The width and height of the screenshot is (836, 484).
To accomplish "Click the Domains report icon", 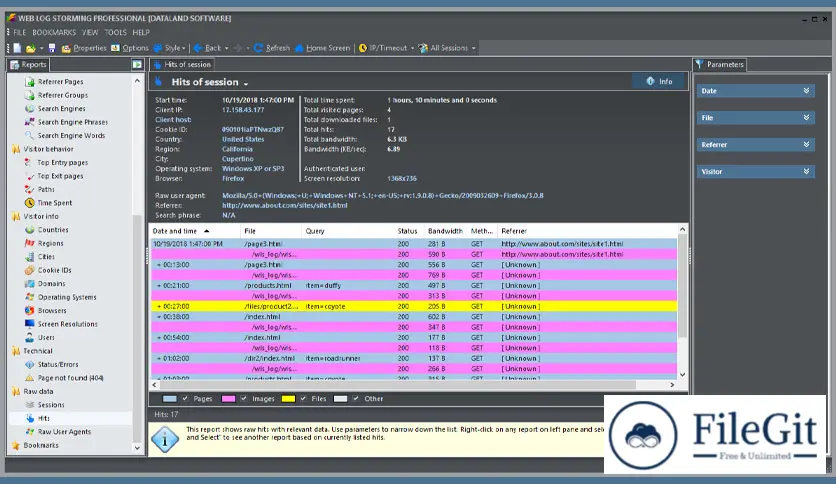I will [x=30, y=284].
